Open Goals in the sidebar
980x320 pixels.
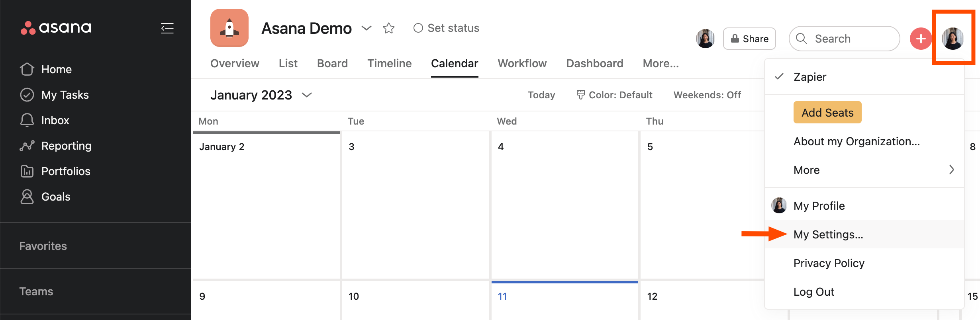56,197
